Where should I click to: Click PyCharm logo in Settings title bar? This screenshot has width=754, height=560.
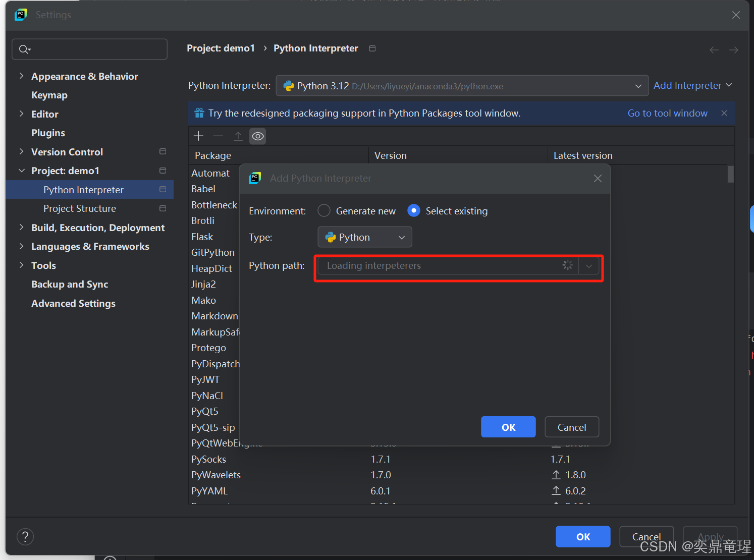[x=21, y=15]
